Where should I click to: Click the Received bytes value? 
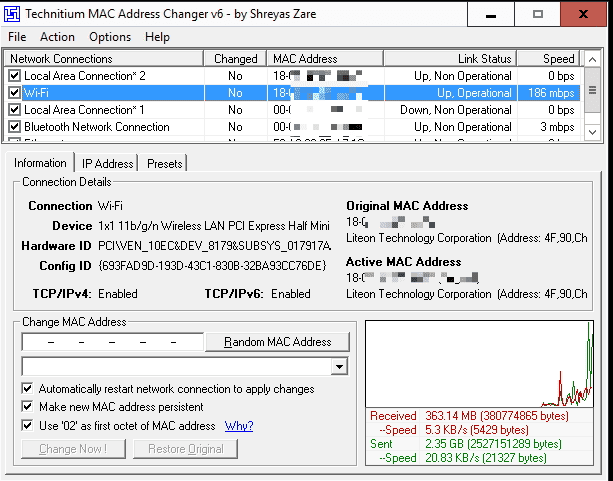point(497,416)
